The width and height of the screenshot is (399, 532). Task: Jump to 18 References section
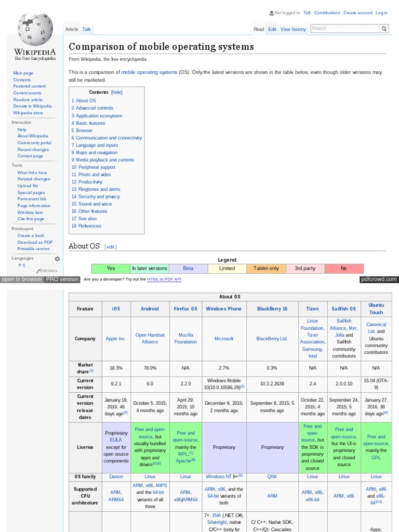pos(87,226)
